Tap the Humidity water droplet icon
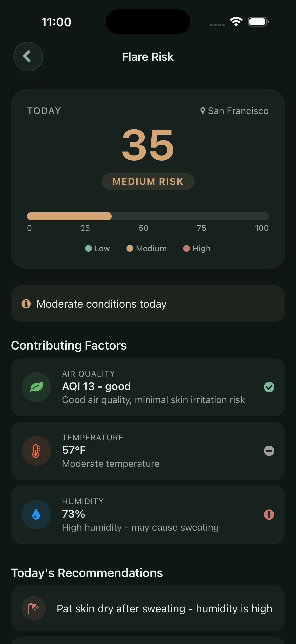Viewport: 296px width, 644px height. (x=36, y=514)
